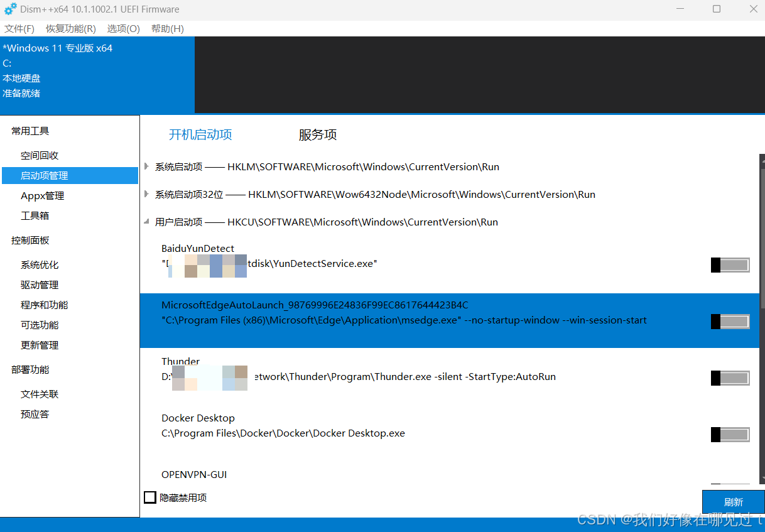The height and width of the screenshot is (532, 765).
Task: Open the 文件(F) menu
Action: (x=19, y=29)
